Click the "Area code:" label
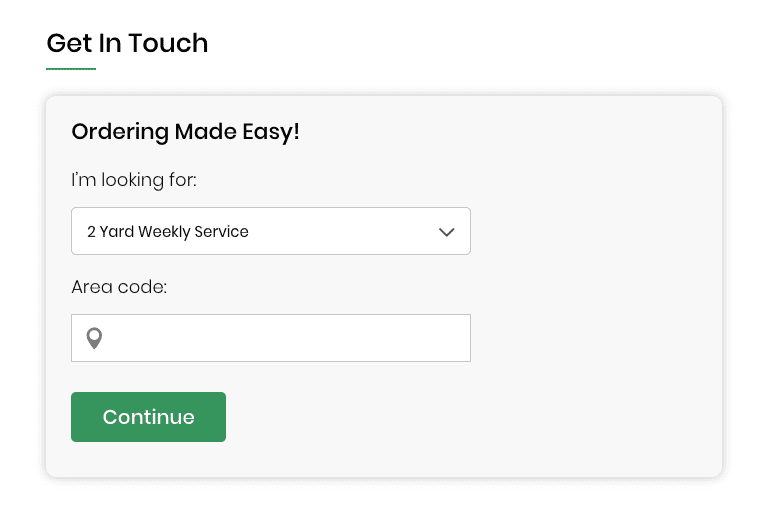The width and height of the screenshot is (776, 532). [119, 287]
